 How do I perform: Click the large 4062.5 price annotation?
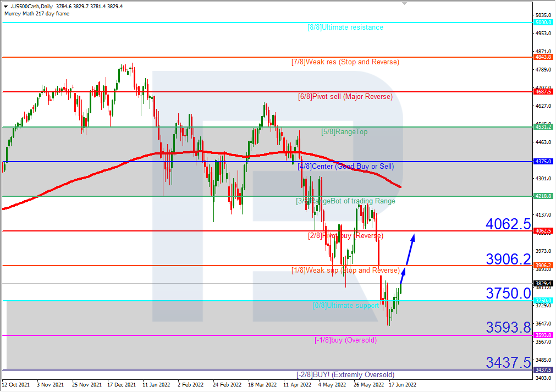point(508,224)
